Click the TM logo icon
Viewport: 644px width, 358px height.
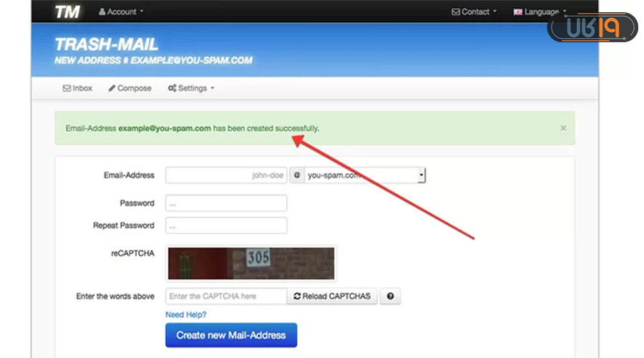(x=67, y=12)
